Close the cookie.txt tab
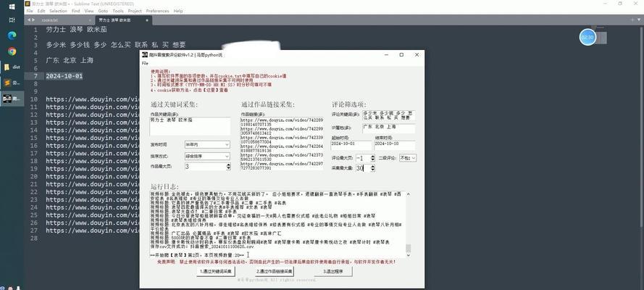Viewport: 644px width, 290px height. [90, 20]
